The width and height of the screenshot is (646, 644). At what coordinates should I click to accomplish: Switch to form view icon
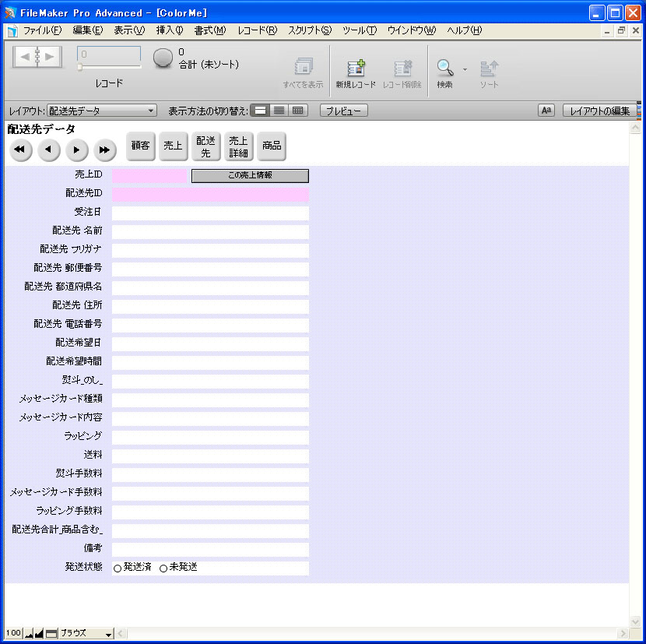[261, 111]
